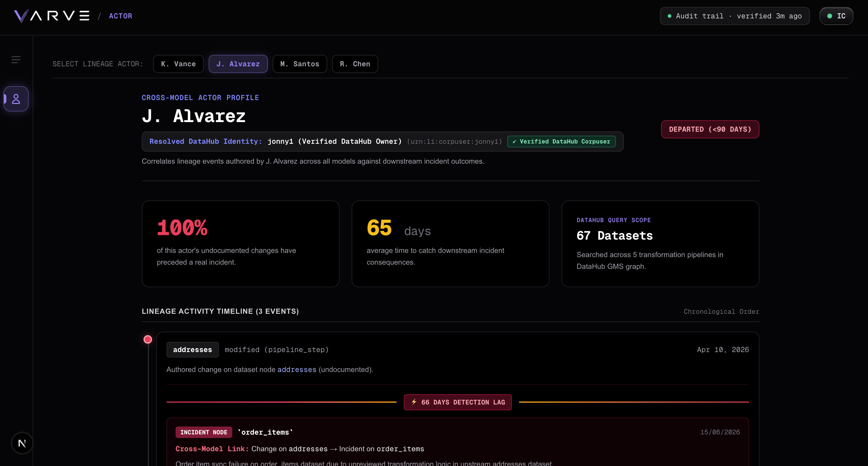Select M. Santos lineage actor
This screenshot has width=868, height=466.
coord(299,64)
